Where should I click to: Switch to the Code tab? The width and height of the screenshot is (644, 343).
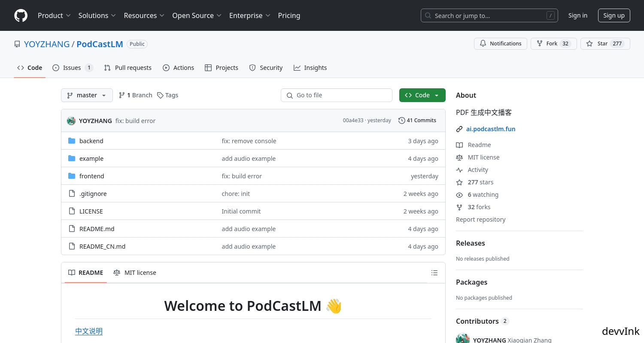pyautogui.click(x=30, y=68)
